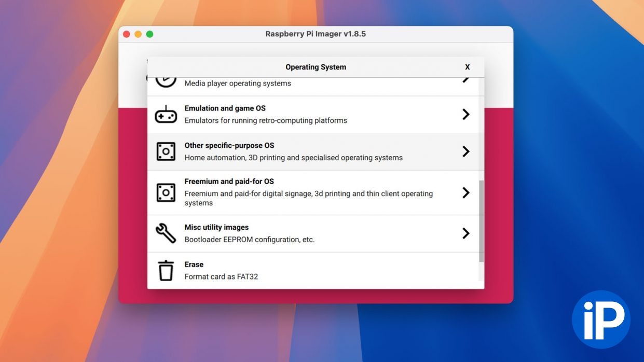Expand Freemium and paid-for OS chevron
Viewport: 644px width, 362px height.
point(466,192)
